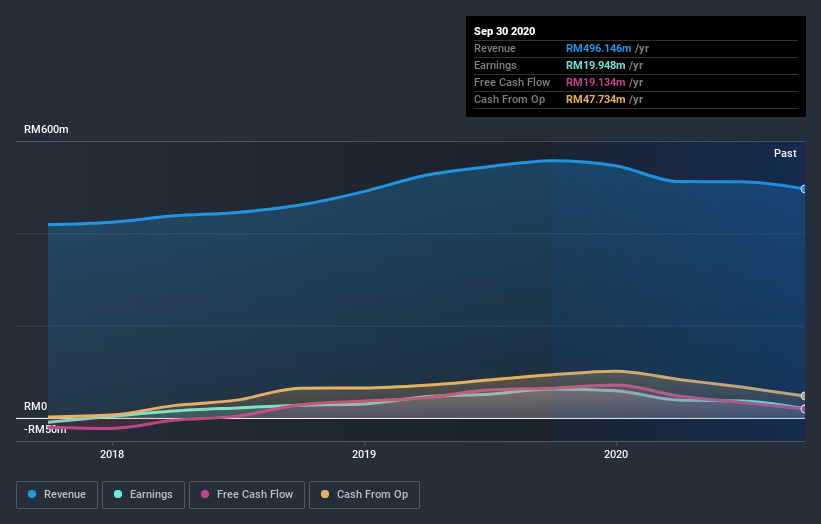Click the RM19.134m free cash flow value
821x524 pixels.
point(595,82)
